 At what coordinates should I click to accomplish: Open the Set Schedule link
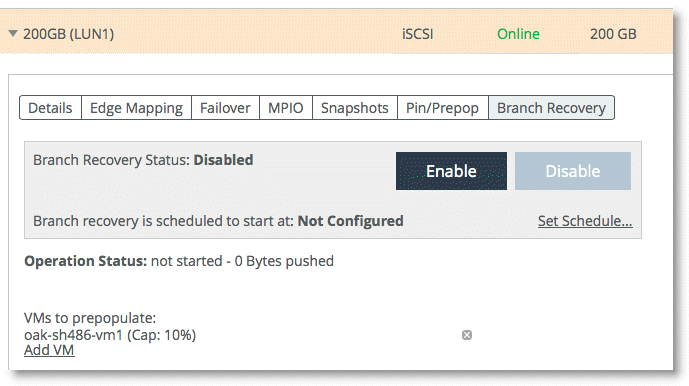point(585,221)
